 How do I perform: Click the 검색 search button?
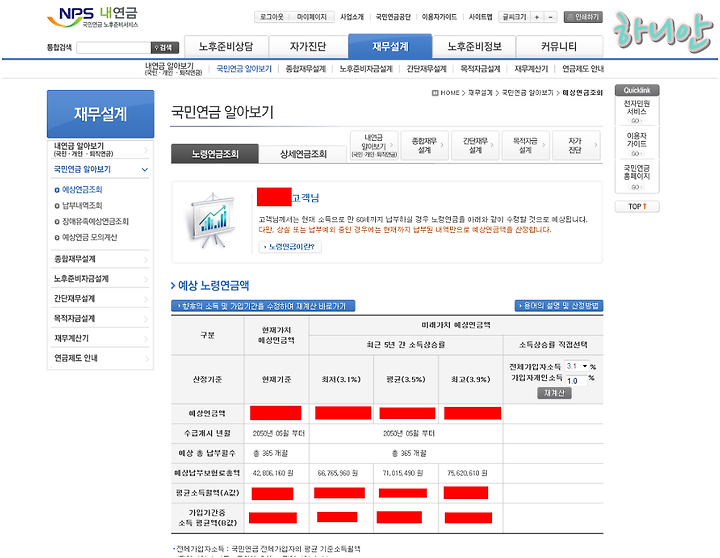pos(164,47)
